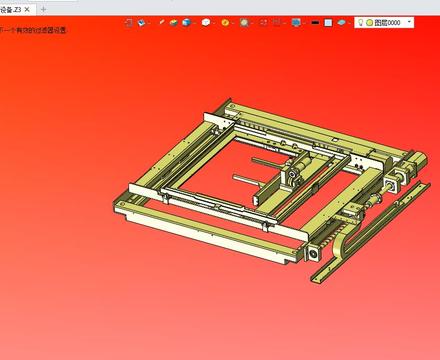Click the teal plane section icon

(341, 22)
